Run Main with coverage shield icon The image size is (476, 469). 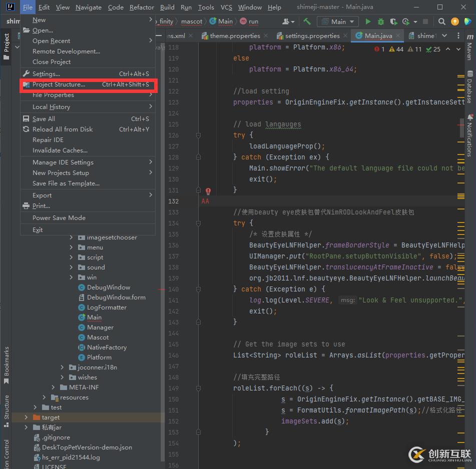pos(393,21)
